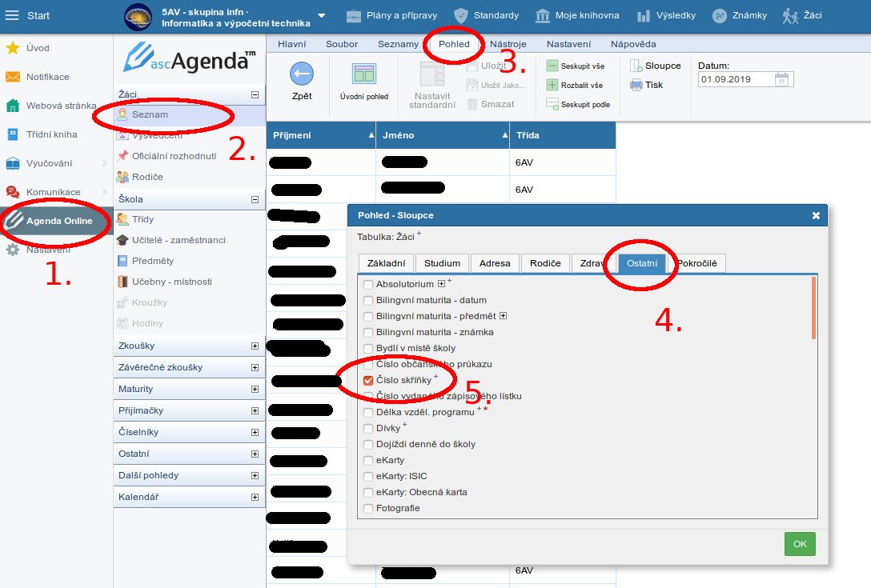Click the Seskupit vše icon

[x=552, y=66]
